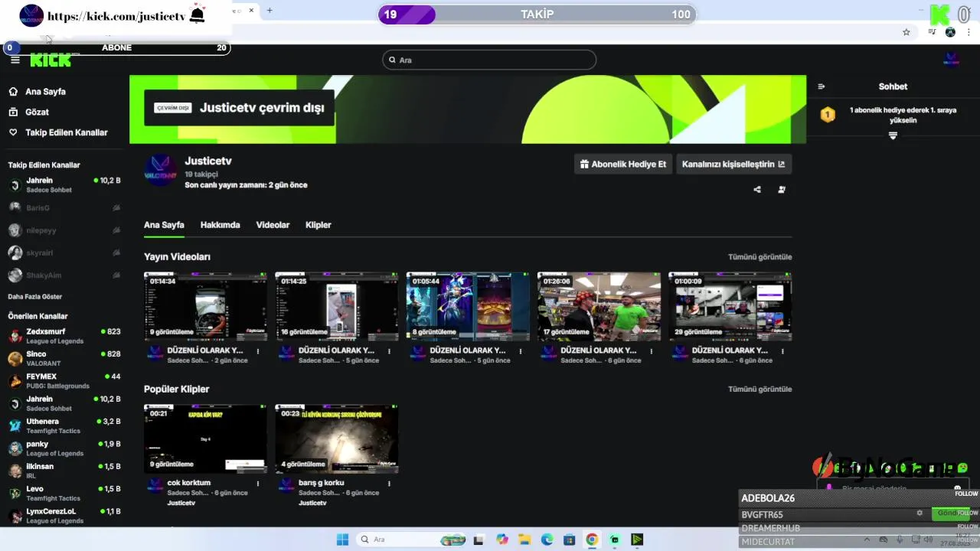Open Gözat in sidebar
The width and height of the screenshot is (980, 551).
[37, 112]
